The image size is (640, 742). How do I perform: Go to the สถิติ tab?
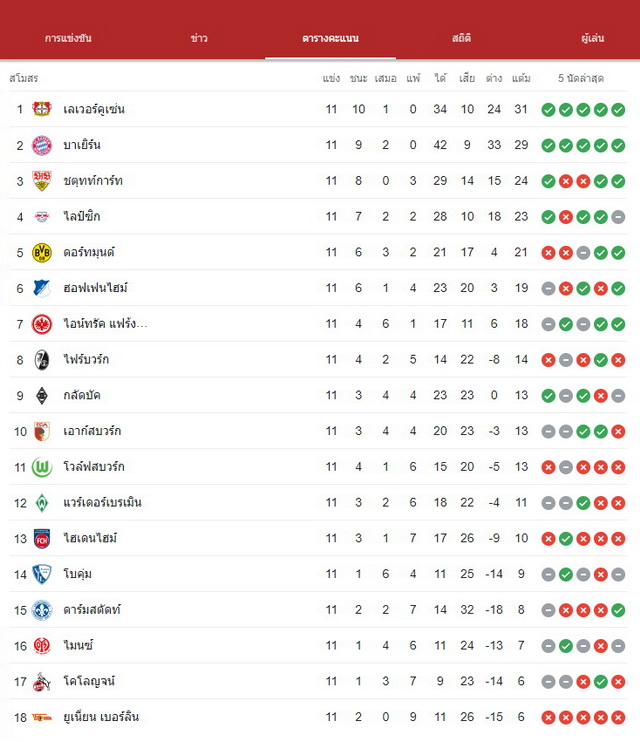pos(462,38)
